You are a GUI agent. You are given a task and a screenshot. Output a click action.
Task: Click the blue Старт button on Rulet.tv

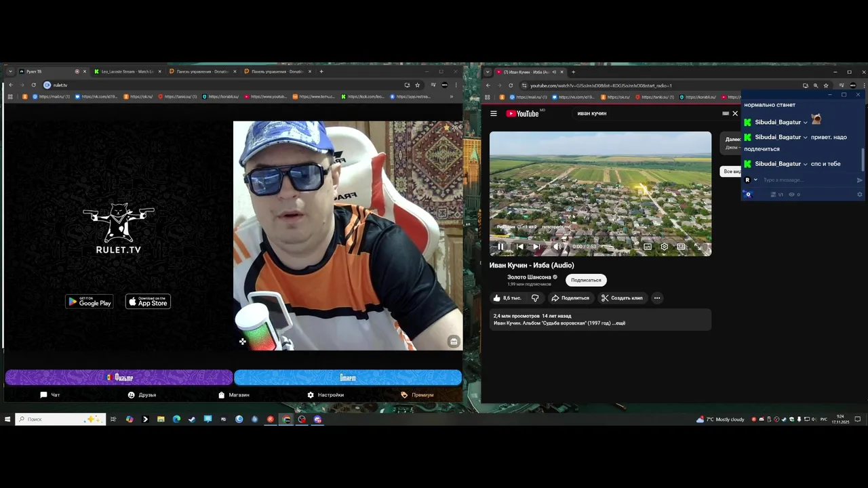(x=348, y=378)
